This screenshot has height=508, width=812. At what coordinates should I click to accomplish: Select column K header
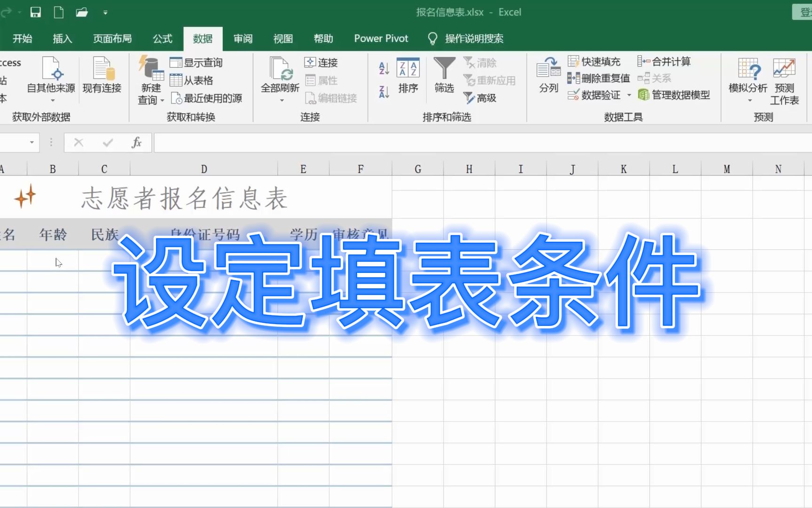624,169
